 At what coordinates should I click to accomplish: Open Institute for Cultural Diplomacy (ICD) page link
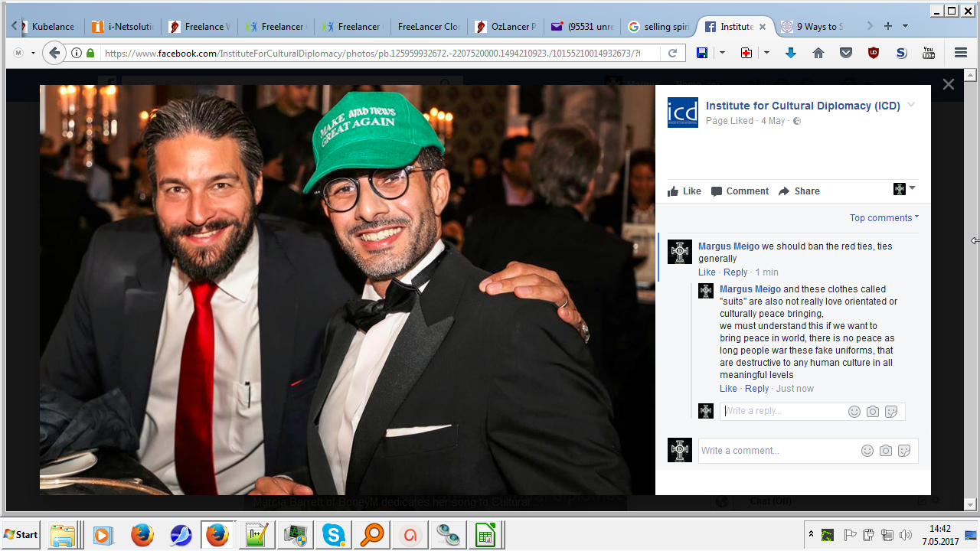pyautogui.click(x=803, y=106)
